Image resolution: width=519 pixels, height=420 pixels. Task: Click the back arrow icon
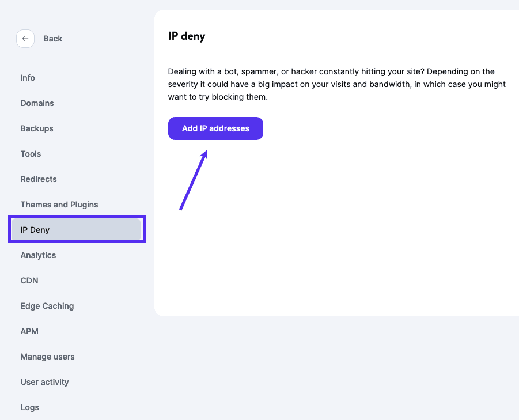tap(25, 39)
